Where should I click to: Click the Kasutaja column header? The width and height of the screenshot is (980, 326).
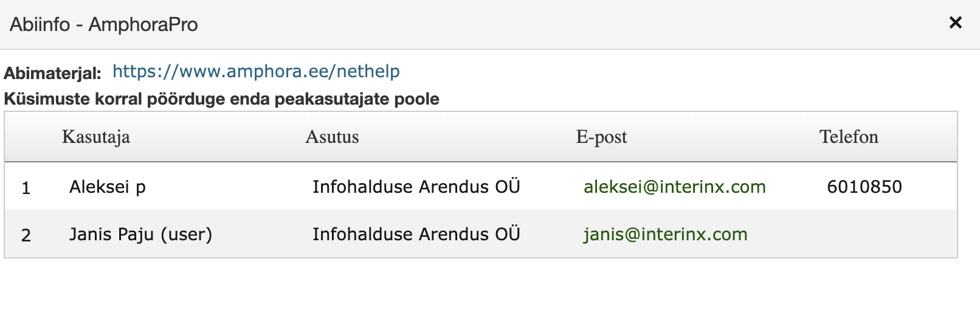(x=96, y=137)
